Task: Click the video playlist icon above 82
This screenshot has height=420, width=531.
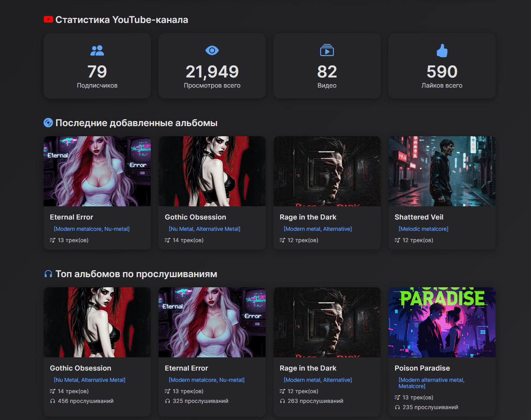Action: [x=327, y=51]
